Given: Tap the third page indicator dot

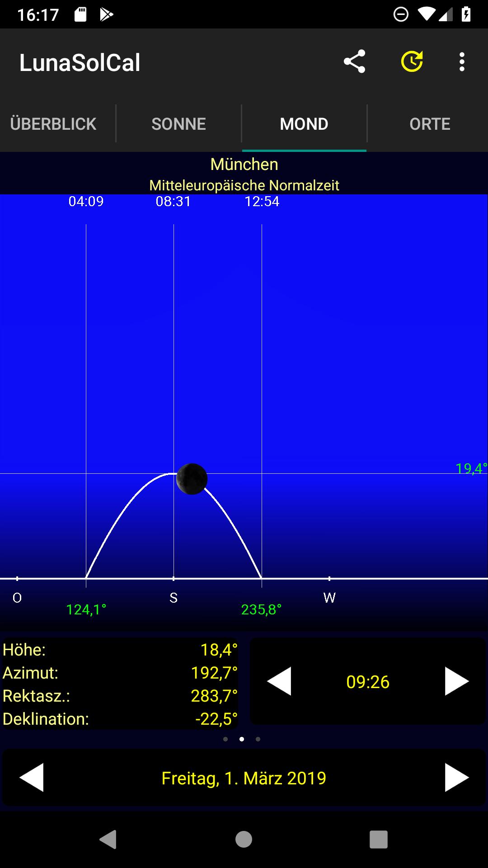Looking at the screenshot, I should click(x=258, y=739).
